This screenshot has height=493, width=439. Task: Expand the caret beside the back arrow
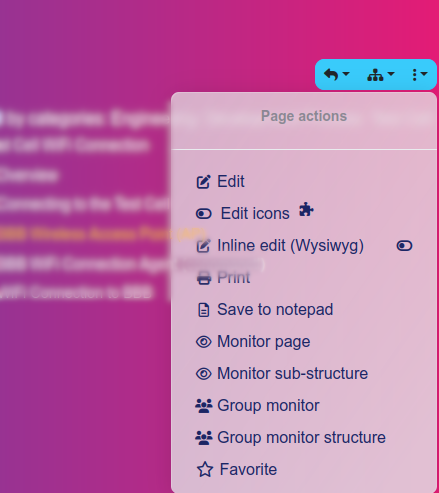tap(346, 74)
